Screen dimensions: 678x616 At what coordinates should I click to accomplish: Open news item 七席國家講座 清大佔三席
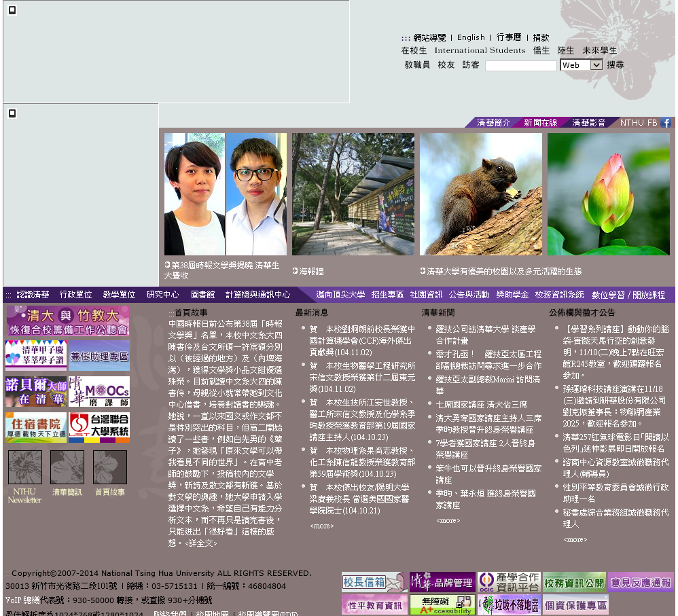[482, 405]
